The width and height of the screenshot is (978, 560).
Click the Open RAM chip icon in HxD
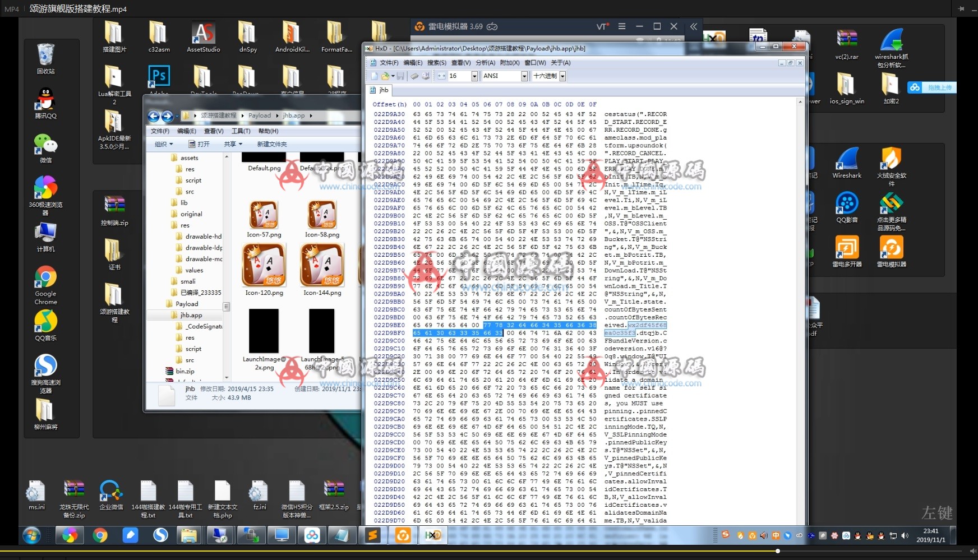point(414,76)
